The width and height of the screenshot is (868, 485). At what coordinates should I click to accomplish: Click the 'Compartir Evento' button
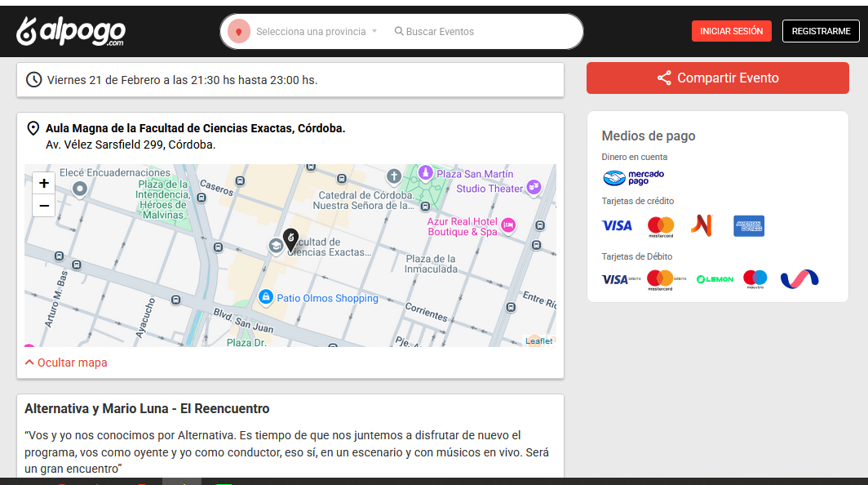[717, 78]
